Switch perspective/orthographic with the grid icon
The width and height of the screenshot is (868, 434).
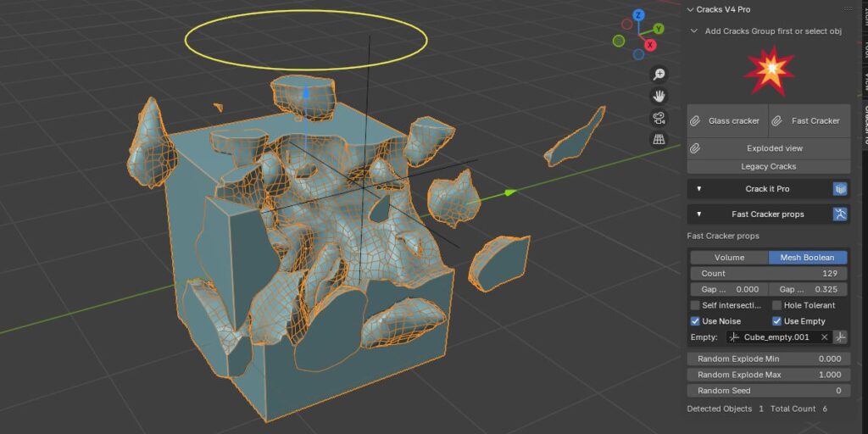[659, 139]
